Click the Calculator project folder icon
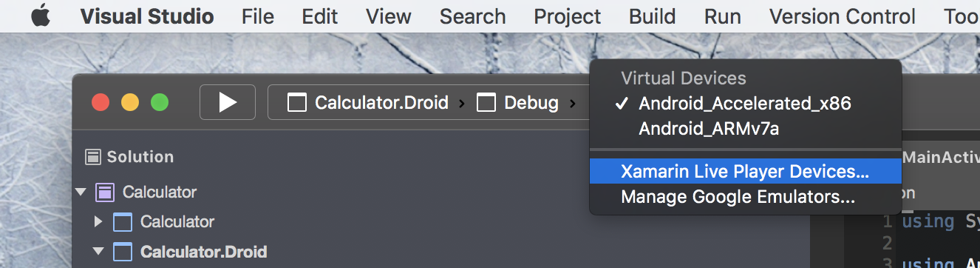 [123, 221]
